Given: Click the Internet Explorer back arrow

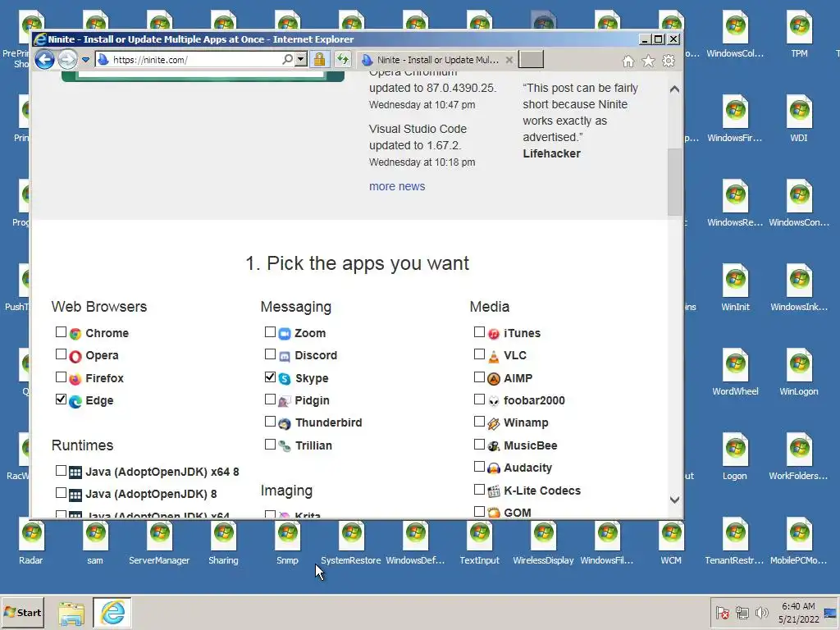Looking at the screenshot, I should tap(44, 59).
